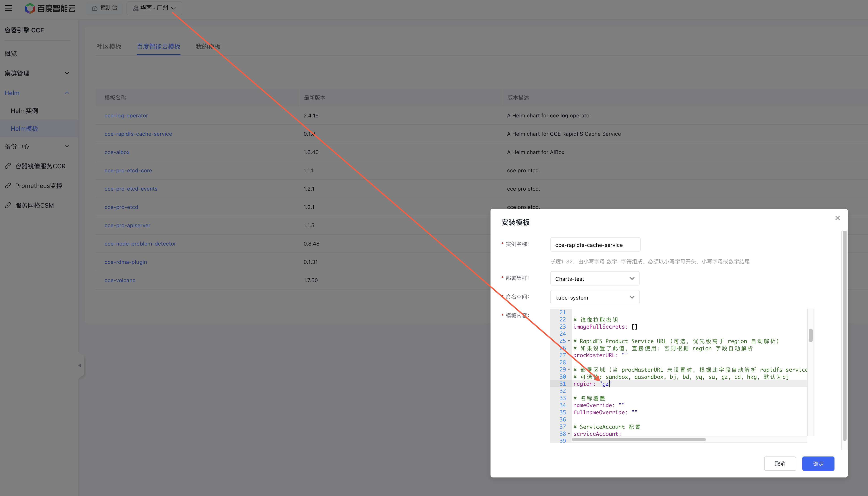The image size is (868, 496).
Task: Switch to the 百度智能云模板 tab
Action: (158, 46)
